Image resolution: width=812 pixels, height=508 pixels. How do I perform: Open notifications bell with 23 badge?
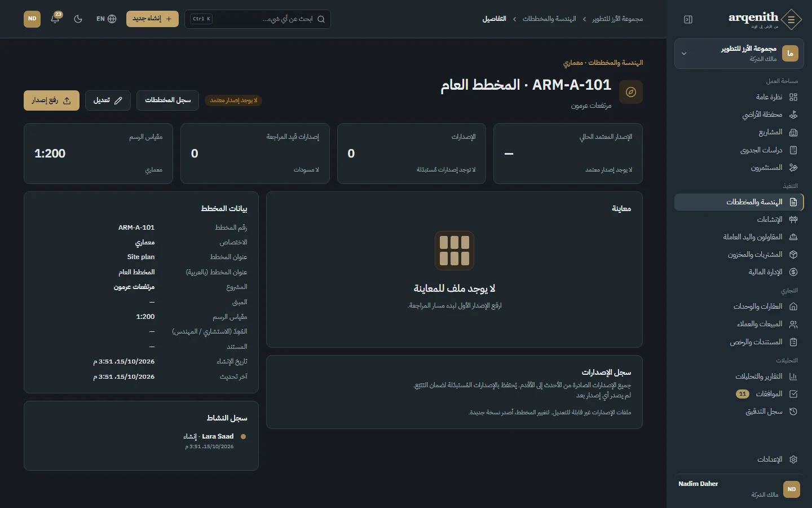click(55, 19)
